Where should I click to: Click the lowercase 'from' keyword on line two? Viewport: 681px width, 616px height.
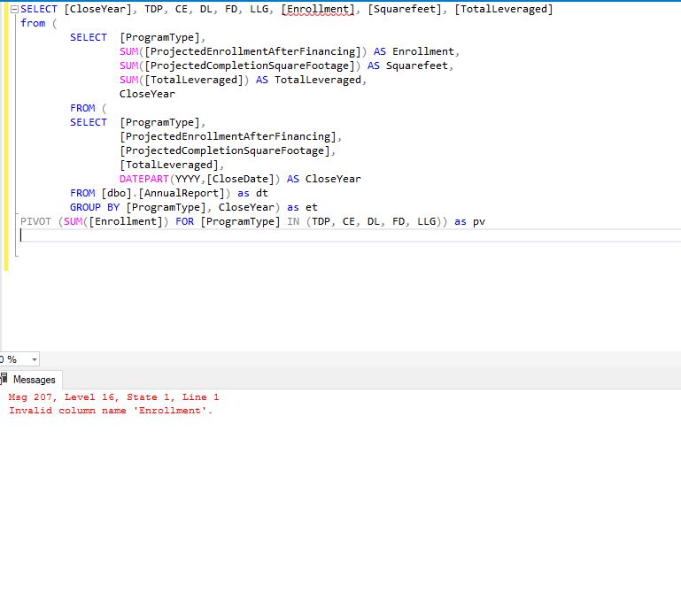[33, 23]
